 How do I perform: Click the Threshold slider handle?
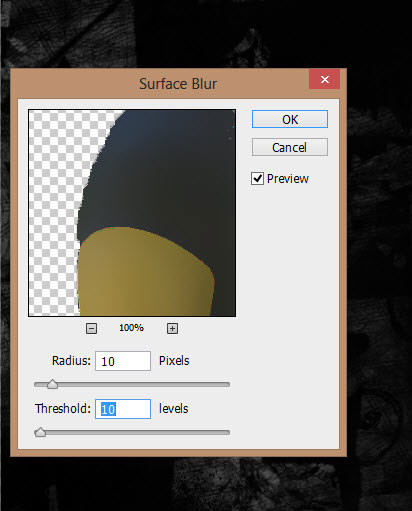coord(40,432)
